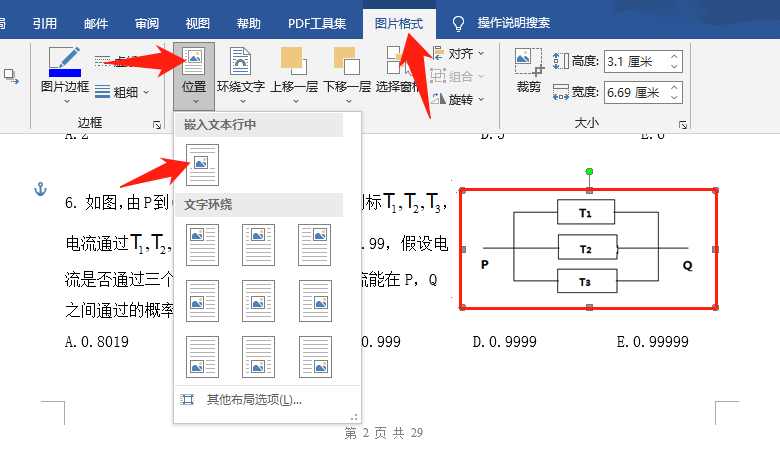Choose middle-center text wrapping position
Screen dimensions: 780x460
point(259,300)
